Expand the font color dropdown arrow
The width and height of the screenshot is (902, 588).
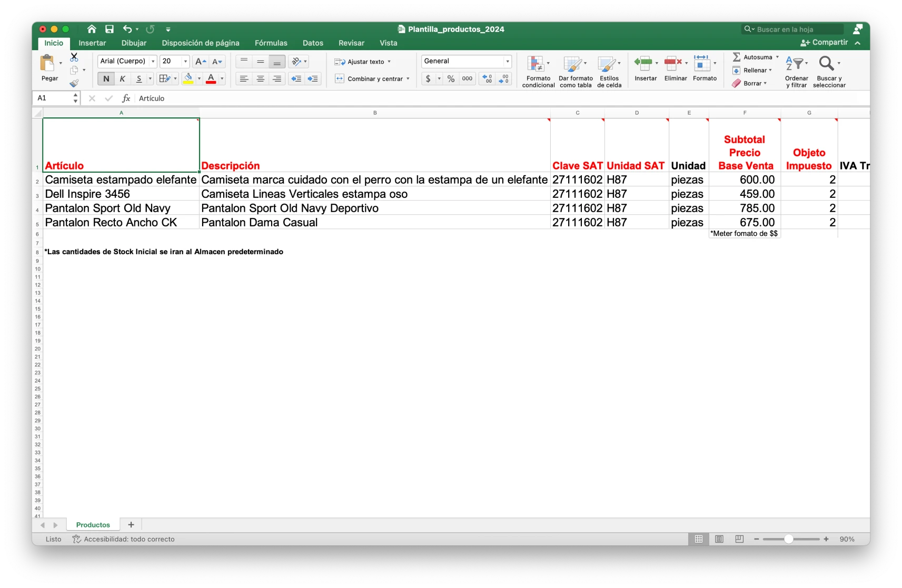click(222, 78)
